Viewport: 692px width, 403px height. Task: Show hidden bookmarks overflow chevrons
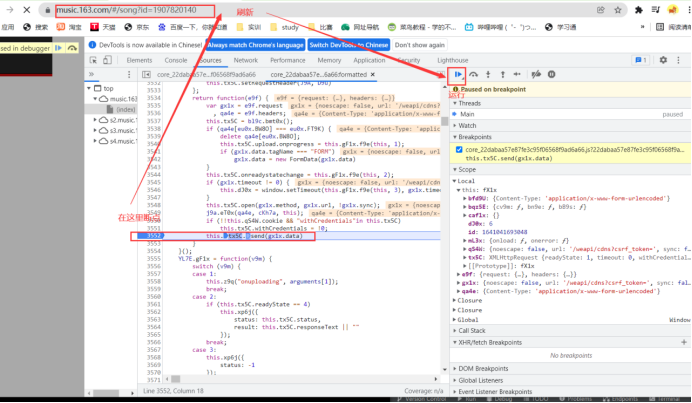(x=642, y=27)
